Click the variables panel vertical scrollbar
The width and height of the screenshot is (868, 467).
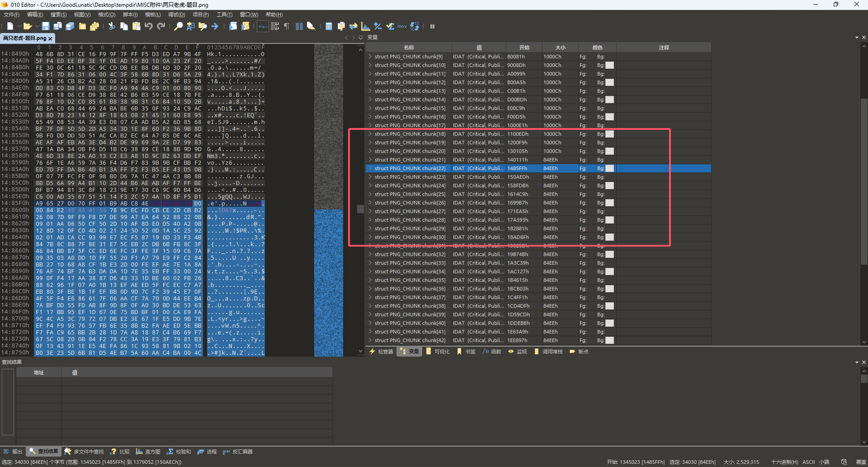tap(864, 181)
